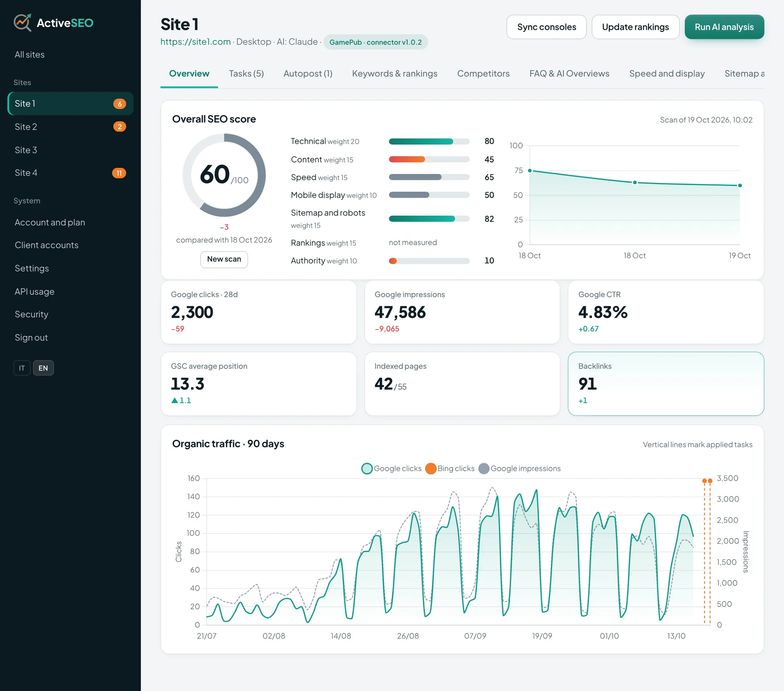This screenshot has width=784, height=691.
Task: Start a New scan
Action: [224, 259]
